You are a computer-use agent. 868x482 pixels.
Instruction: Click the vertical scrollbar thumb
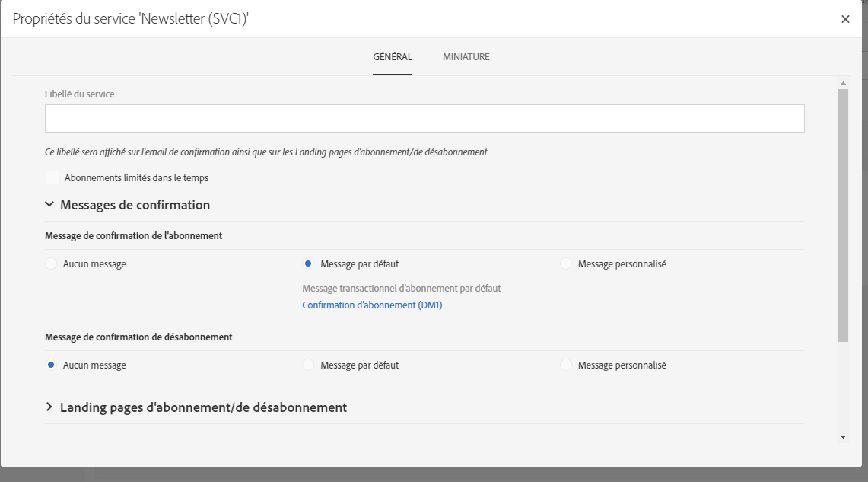point(843,213)
